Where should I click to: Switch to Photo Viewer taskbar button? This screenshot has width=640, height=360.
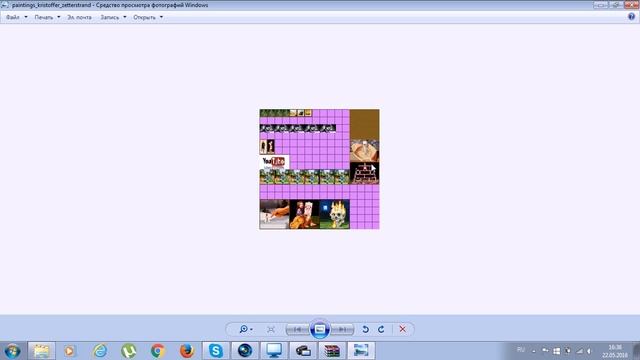tap(361, 351)
